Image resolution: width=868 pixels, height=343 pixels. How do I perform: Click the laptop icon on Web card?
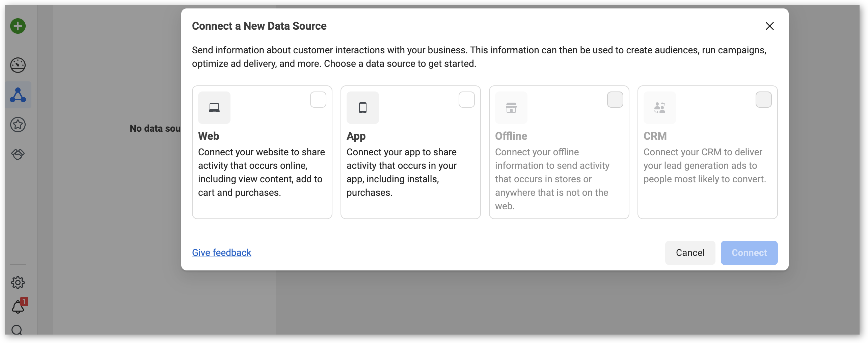pos(214,108)
